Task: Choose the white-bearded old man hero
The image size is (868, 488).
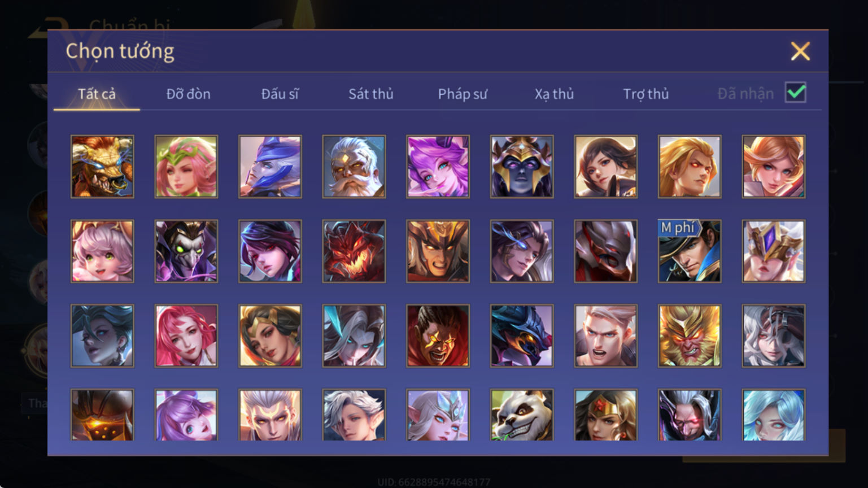Action: click(x=354, y=167)
